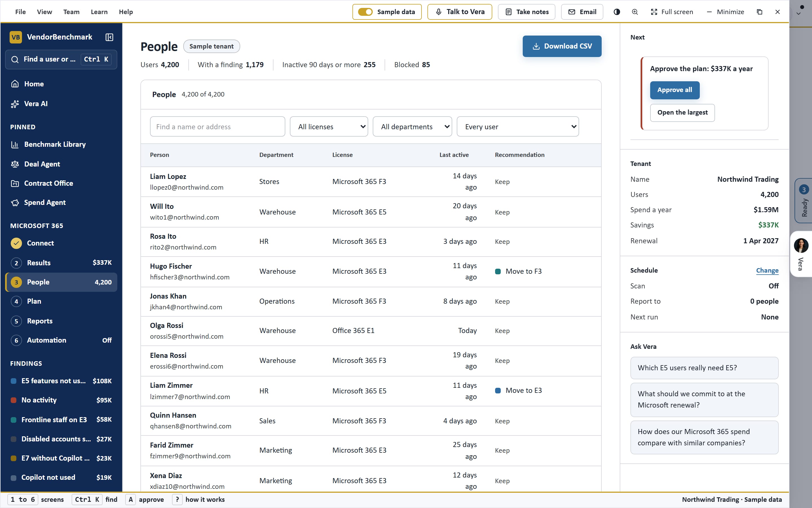The height and width of the screenshot is (508, 812).
Task: Open Spend Agent from pinned list
Action: click(x=61, y=203)
